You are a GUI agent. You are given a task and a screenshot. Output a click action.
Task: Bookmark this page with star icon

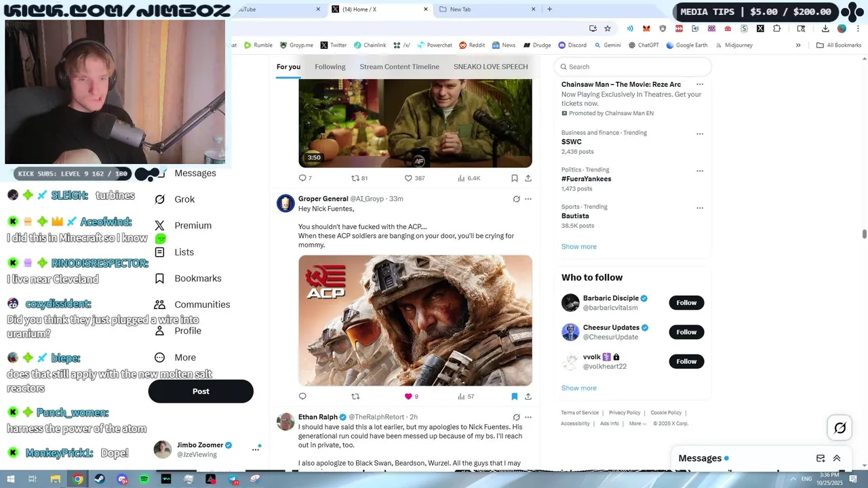608,28
